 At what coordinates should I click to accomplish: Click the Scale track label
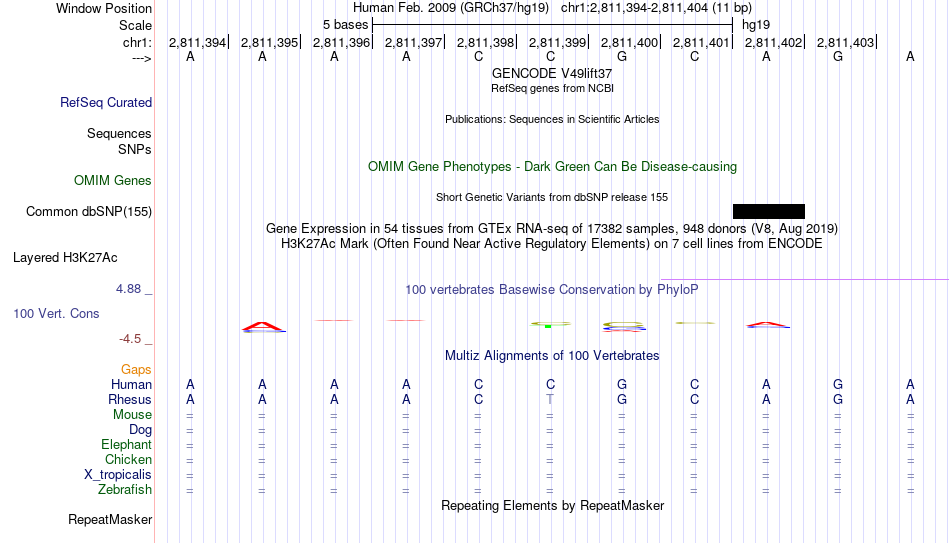[135, 25]
